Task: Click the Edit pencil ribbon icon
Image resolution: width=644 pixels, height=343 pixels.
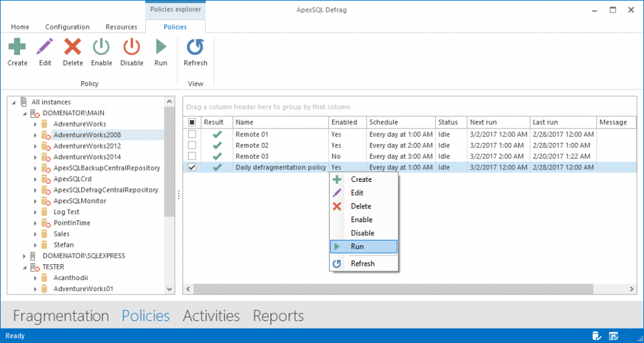Action: coord(45,48)
